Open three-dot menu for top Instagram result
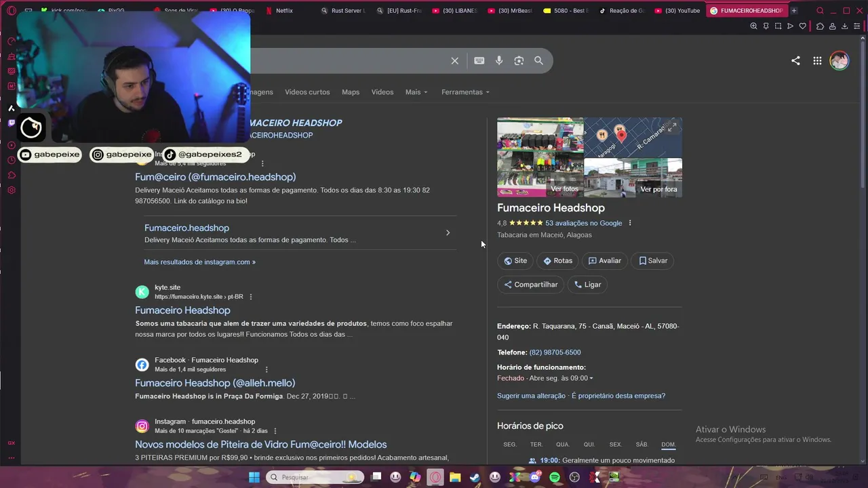Image resolution: width=868 pixels, height=488 pixels. [262, 163]
